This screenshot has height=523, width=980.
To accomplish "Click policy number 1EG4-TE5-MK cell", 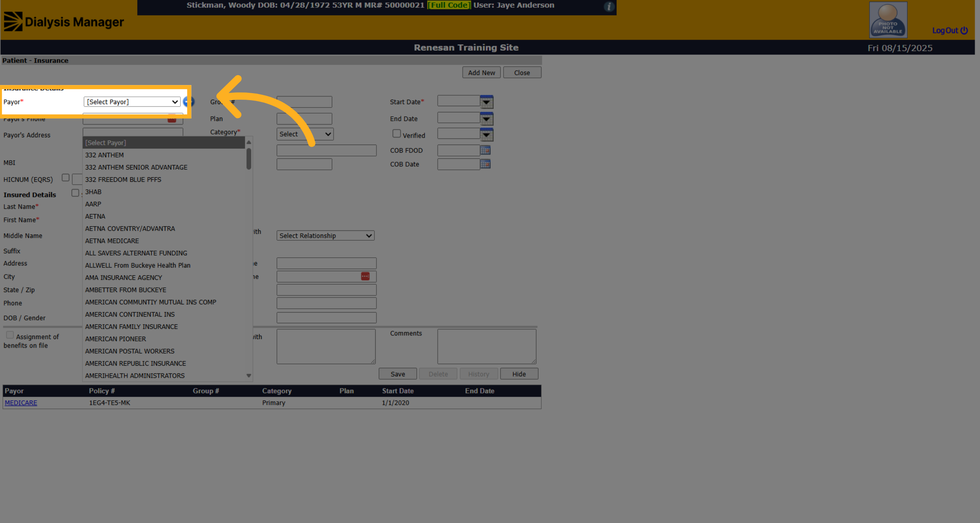I will click(x=109, y=402).
